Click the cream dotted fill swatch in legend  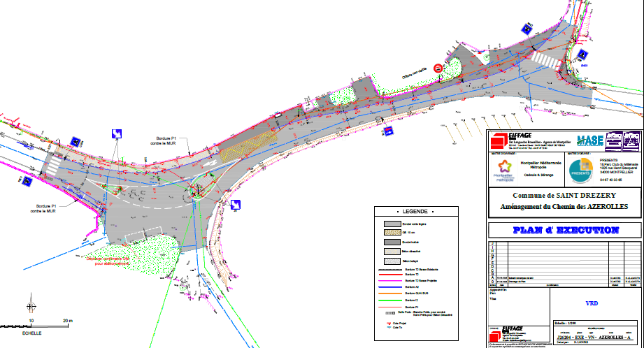pyautogui.click(x=392, y=252)
